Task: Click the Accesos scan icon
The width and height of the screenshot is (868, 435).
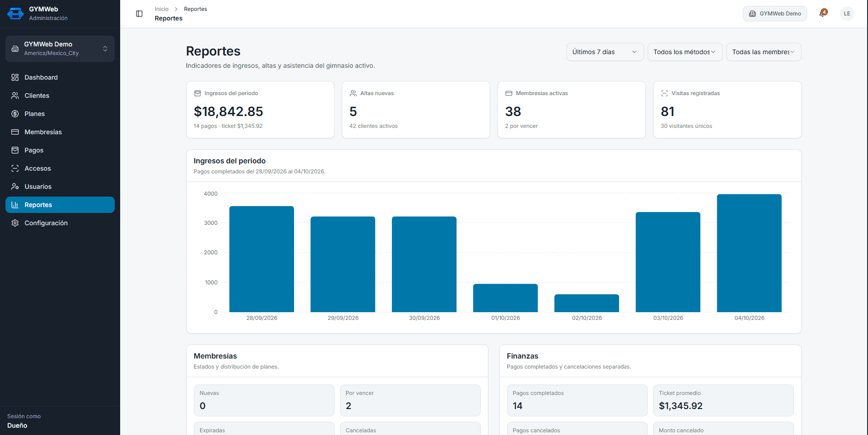Action: (15, 168)
